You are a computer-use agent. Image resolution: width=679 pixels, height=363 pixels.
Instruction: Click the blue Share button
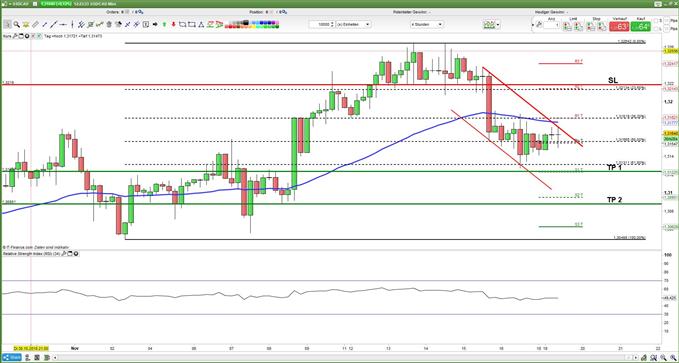tap(12, 358)
